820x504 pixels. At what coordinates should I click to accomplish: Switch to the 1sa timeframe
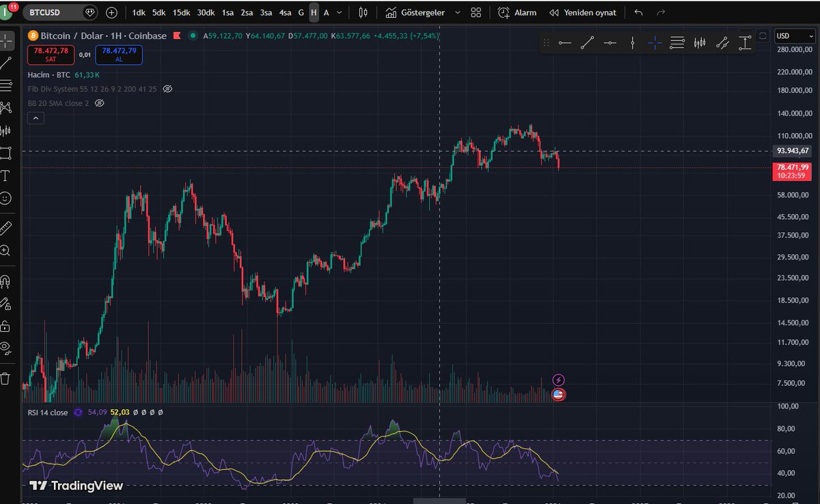tap(228, 12)
